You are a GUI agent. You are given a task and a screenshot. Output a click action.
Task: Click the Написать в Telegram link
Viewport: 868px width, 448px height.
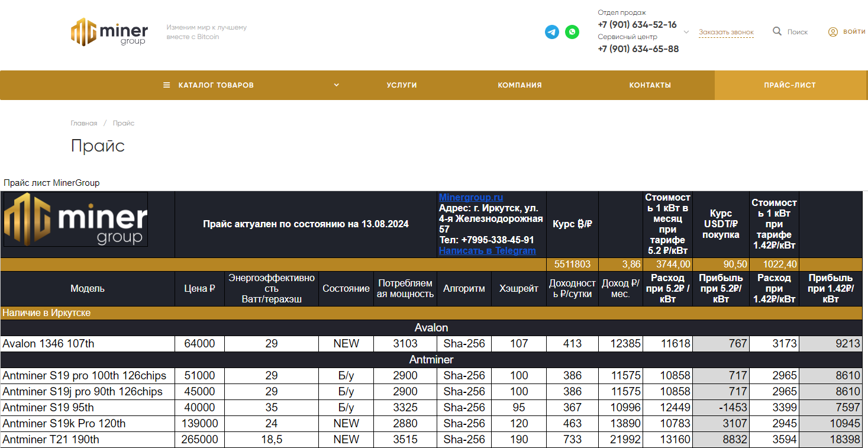pos(487,250)
